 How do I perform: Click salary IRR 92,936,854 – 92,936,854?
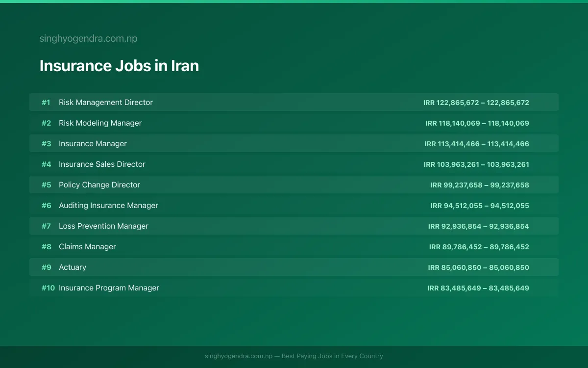pos(479,226)
